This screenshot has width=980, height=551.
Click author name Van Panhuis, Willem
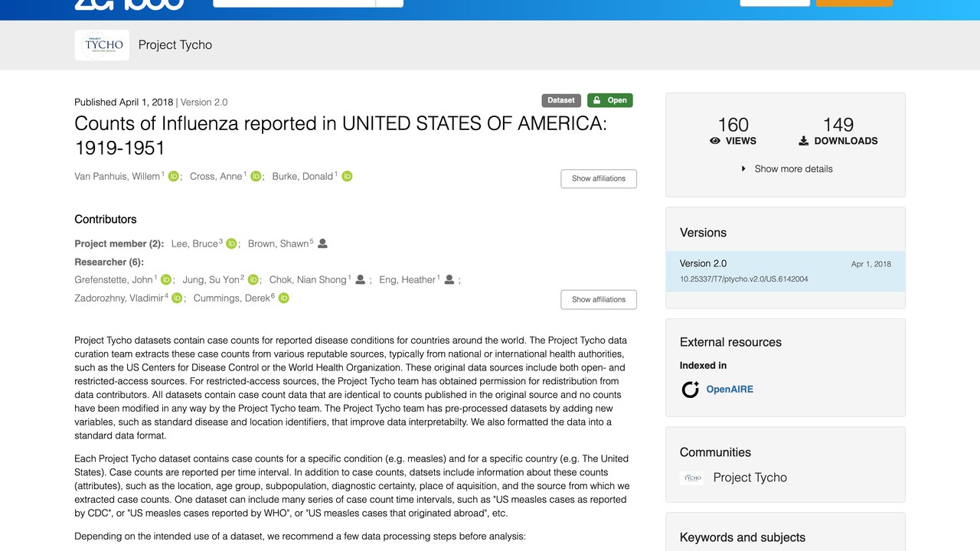coord(117,176)
